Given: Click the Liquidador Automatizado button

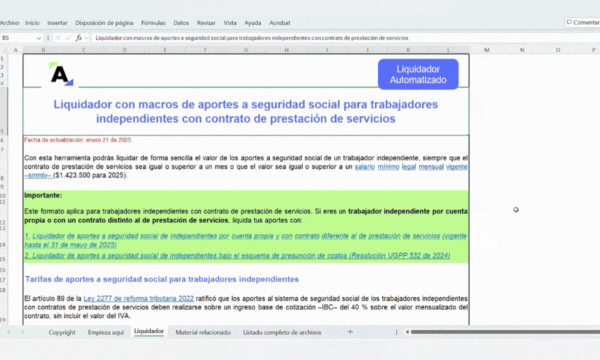Looking at the screenshot, I should pos(418,74).
